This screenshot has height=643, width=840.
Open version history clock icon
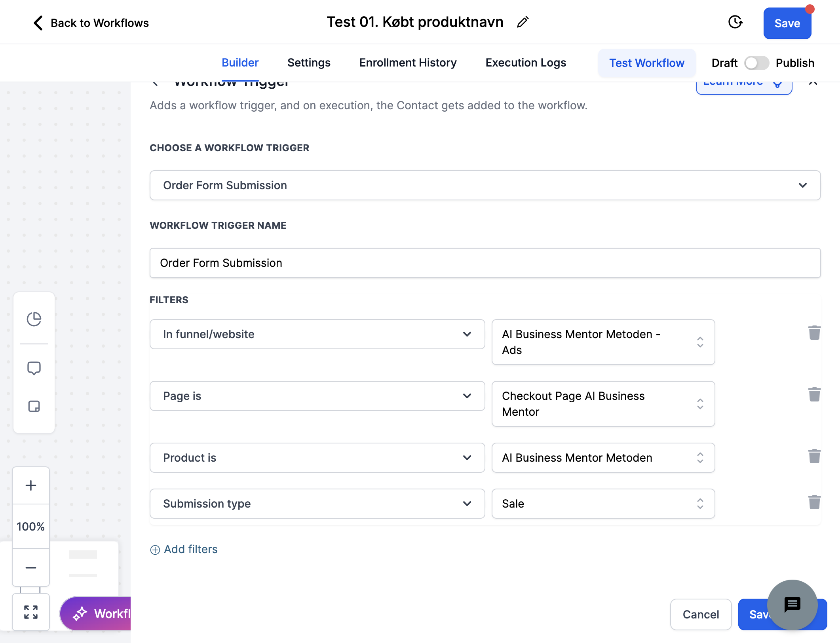[x=735, y=22]
